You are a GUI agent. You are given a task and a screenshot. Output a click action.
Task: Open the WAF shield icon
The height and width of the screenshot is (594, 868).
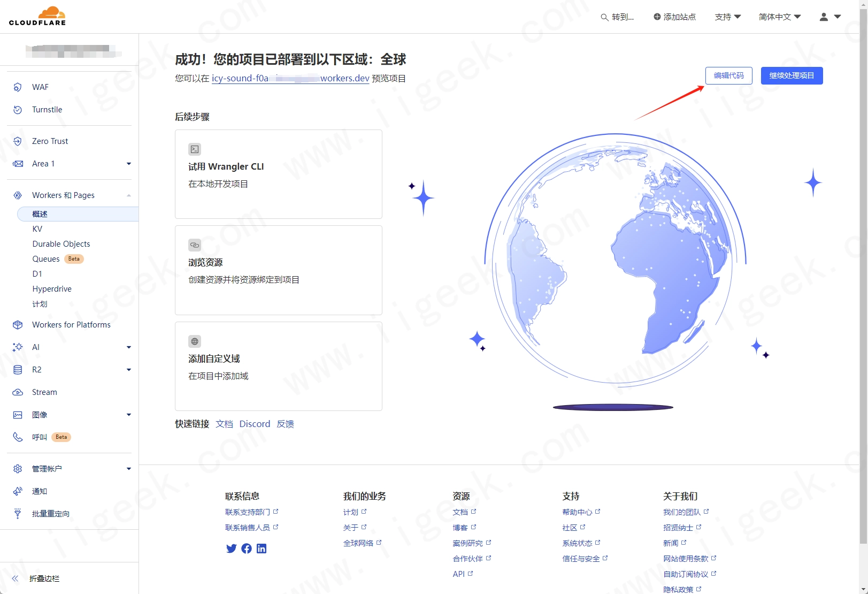point(18,87)
